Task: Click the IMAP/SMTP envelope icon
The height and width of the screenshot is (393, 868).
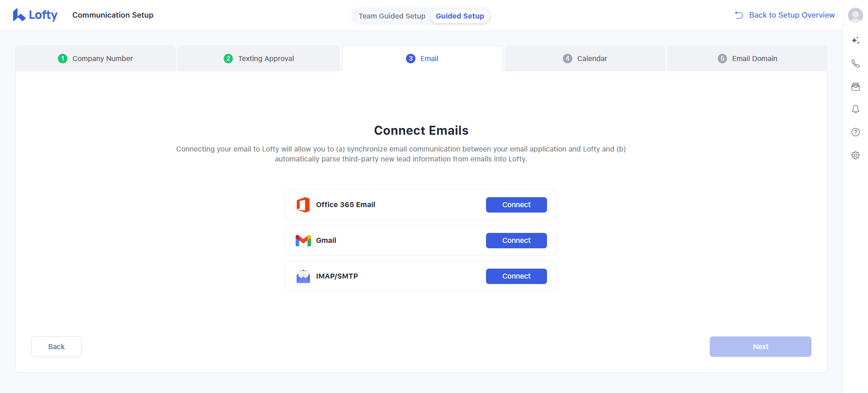Action: click(303, 276)
